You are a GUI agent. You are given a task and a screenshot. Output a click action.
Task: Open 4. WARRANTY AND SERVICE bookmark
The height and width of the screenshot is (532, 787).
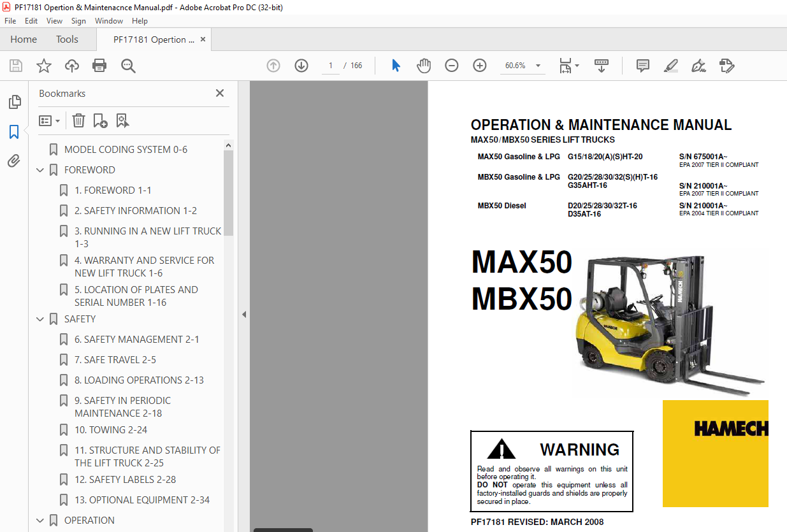pos(144,266)
